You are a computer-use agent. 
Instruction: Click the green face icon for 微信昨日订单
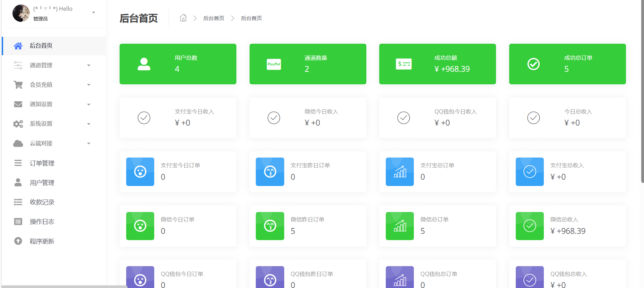point(270,226)
